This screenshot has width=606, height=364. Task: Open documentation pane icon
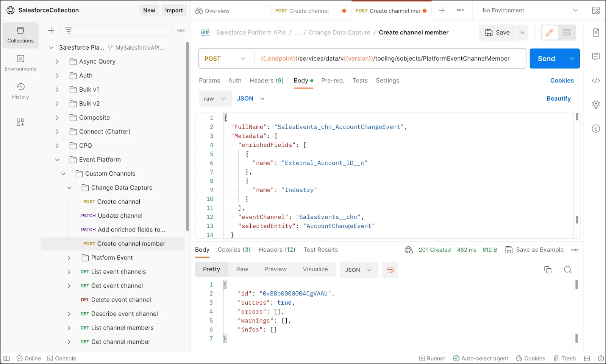(x=596, y=33)
